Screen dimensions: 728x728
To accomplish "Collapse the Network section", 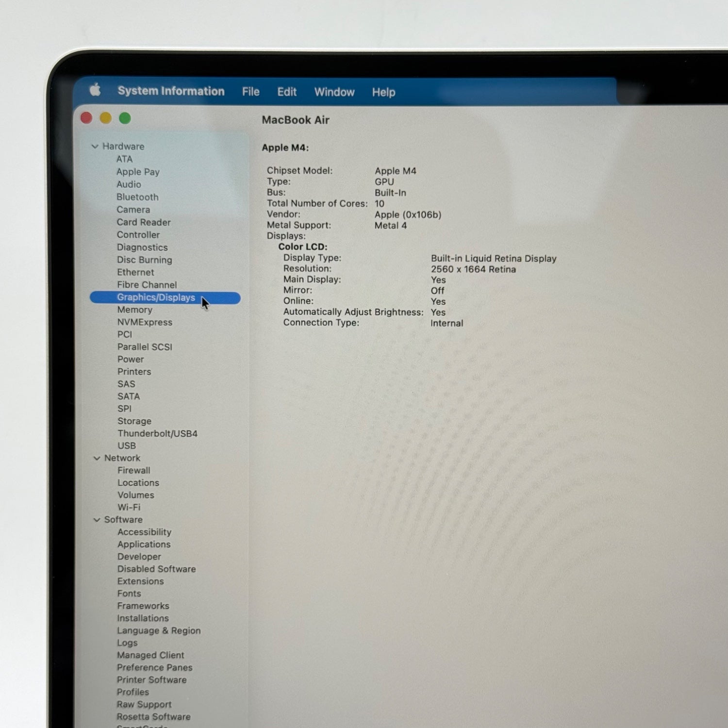I will tap(97, 458).
